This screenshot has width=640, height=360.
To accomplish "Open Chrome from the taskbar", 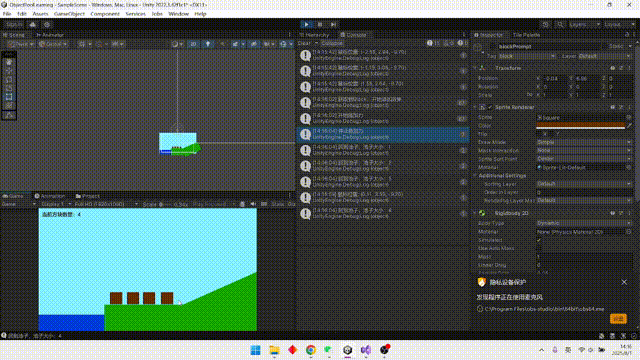I will [x=311, y=350].
